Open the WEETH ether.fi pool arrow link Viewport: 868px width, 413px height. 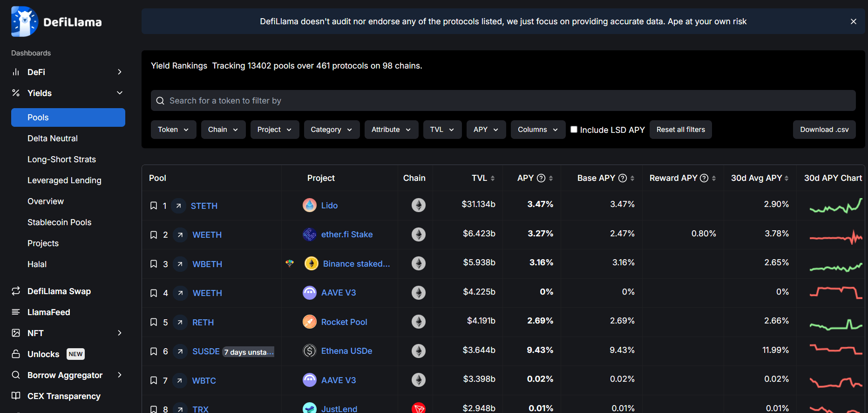coord(180,234)
